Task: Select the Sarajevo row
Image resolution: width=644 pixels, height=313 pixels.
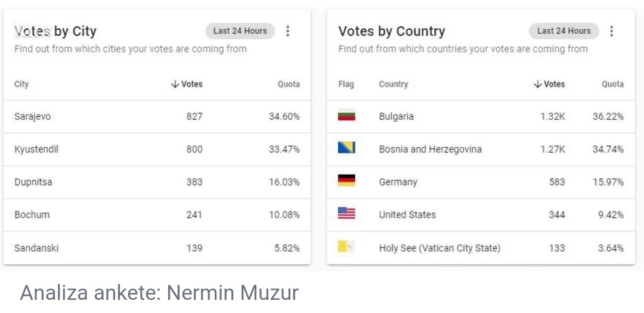Action: coord(157,117)
